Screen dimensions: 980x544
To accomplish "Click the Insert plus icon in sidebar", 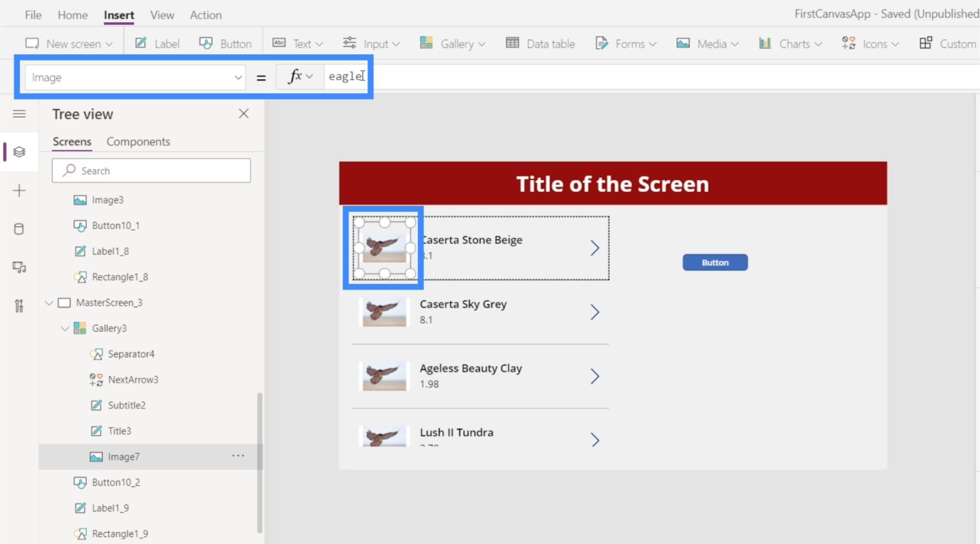I will [x=19, y=191].
